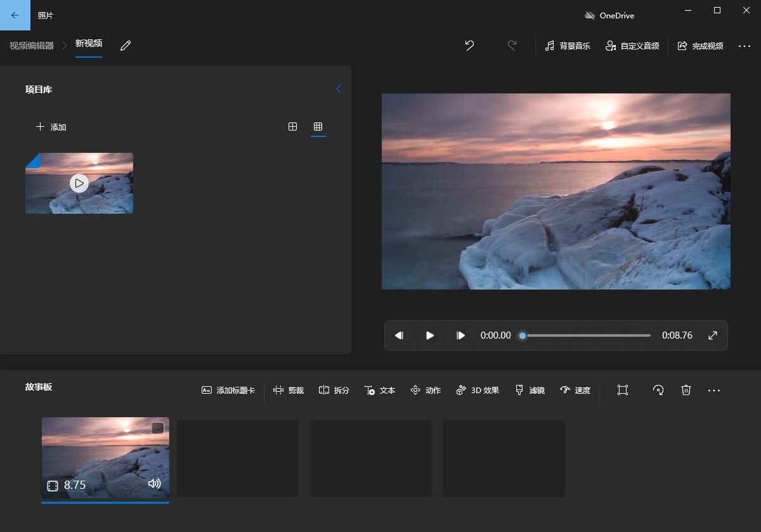Viewport: 761px width, 532px height.
Task: Expand preview to full screen
Action: pyautogui.click(x=713, y=335)
